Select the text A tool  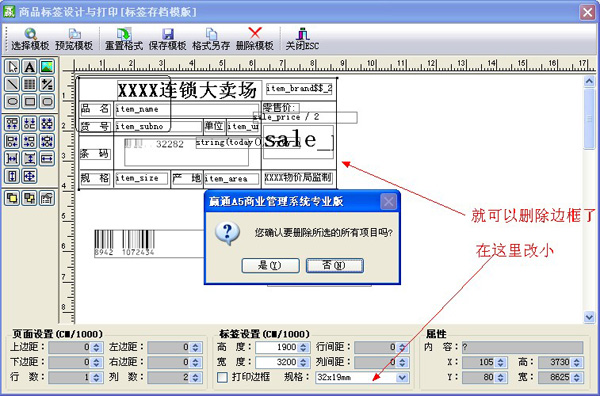[29, 67]
